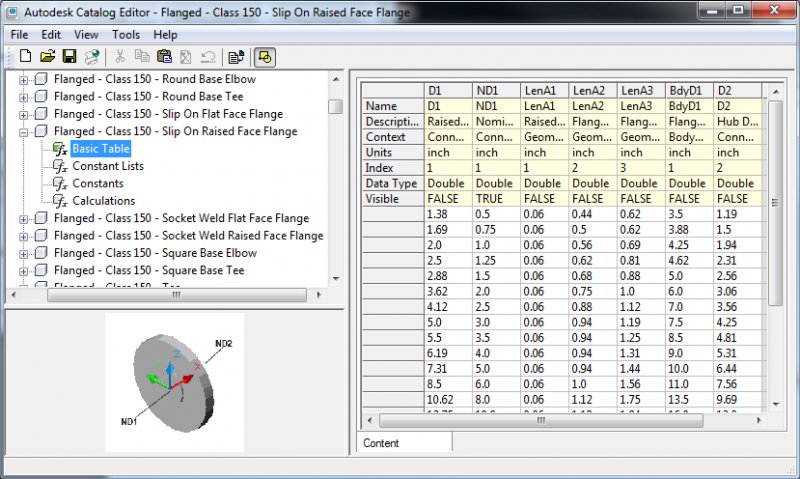Image resolution: width=800 pixels, height=479 pixels.
Task: Click the Delete icon in toolbar
Action: 186,57
